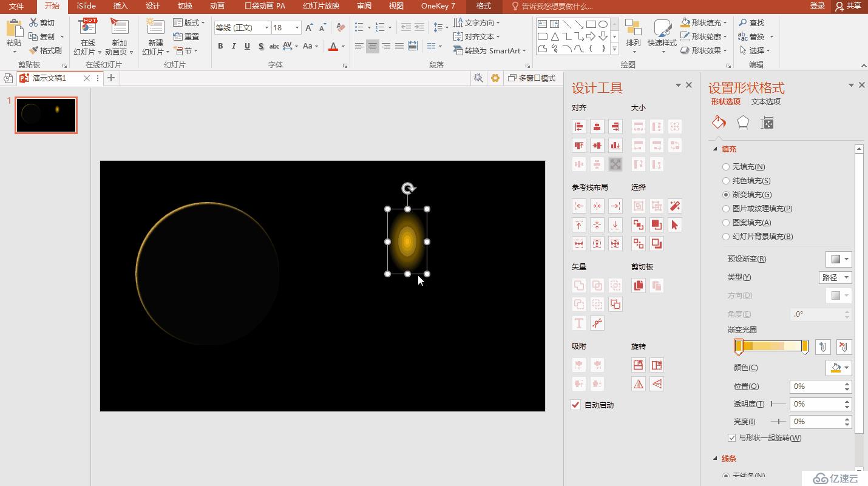Open the Effects pentagon tab in format pane
Screen dimensions: 868x486
point(743,123)
